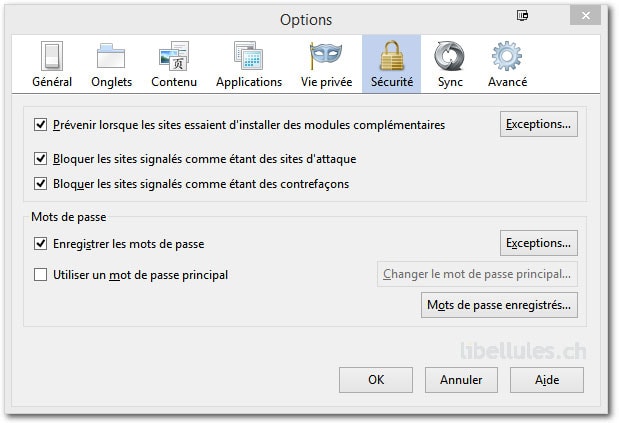This screenshot has width=619, height=423.
Task: Uncheck Enregistrer les mots de passe
Action: [x=40, y=244]
